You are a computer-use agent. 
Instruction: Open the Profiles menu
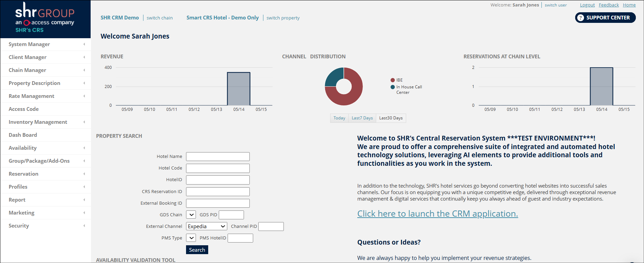tap(46, 187)
